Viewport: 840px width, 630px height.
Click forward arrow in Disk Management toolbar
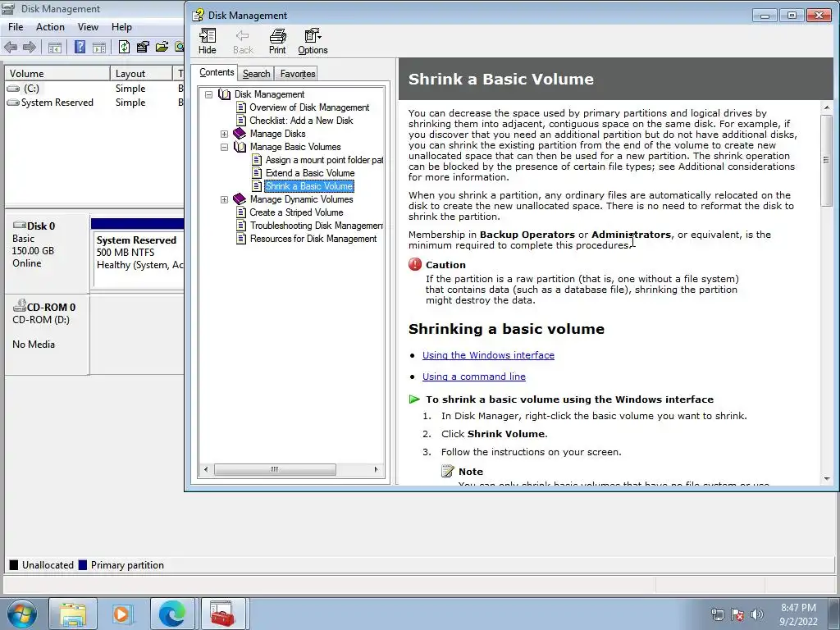pos(30,47)
